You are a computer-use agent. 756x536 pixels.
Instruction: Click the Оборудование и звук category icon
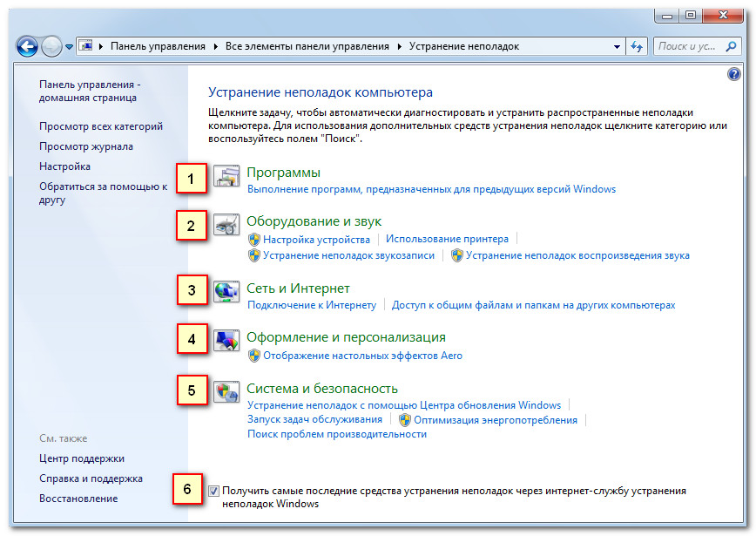(x=226, y=225)
